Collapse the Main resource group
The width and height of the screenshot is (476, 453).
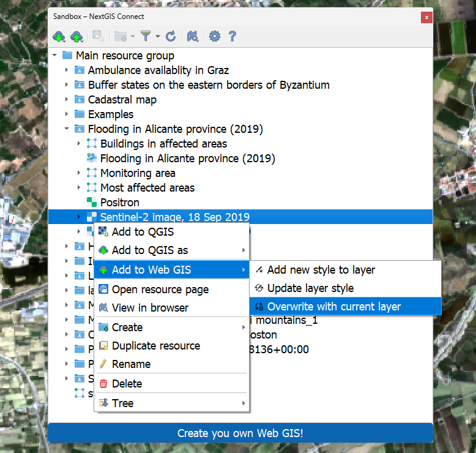click(x=54, y=55)
